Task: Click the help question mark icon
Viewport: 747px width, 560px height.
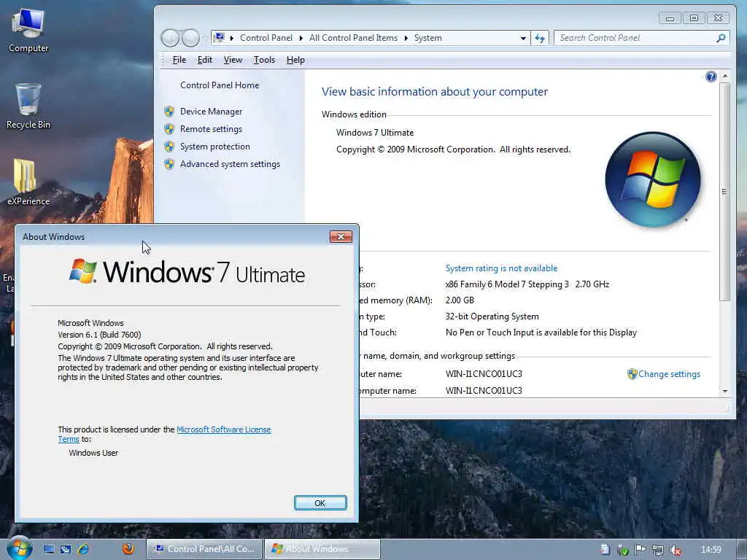Action: pyautogui.click(x=711, y=77)
